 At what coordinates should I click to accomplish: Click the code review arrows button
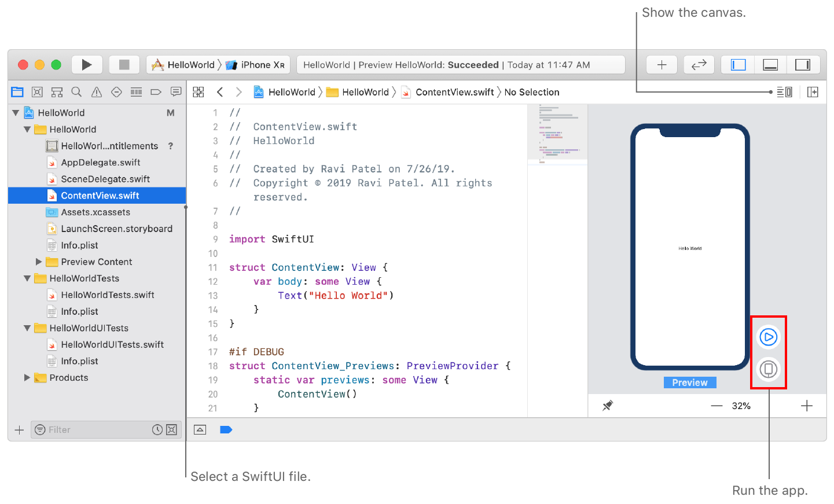699,65
